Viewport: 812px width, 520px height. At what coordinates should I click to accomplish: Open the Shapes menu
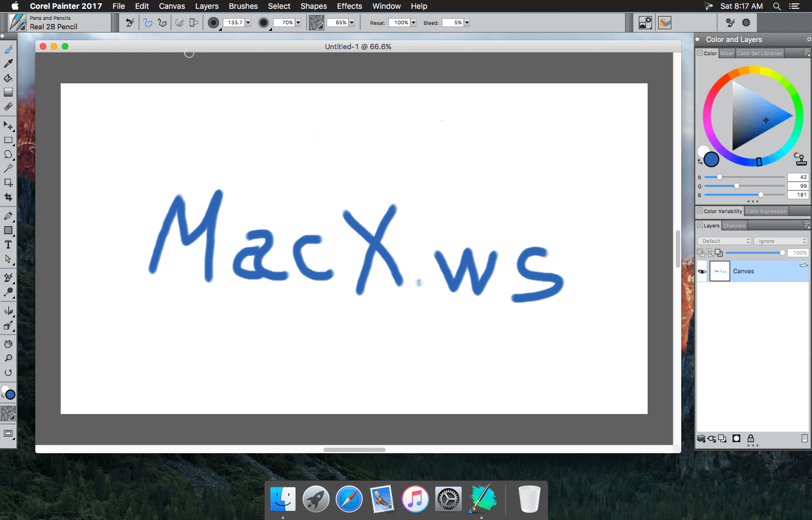point(314,6)
